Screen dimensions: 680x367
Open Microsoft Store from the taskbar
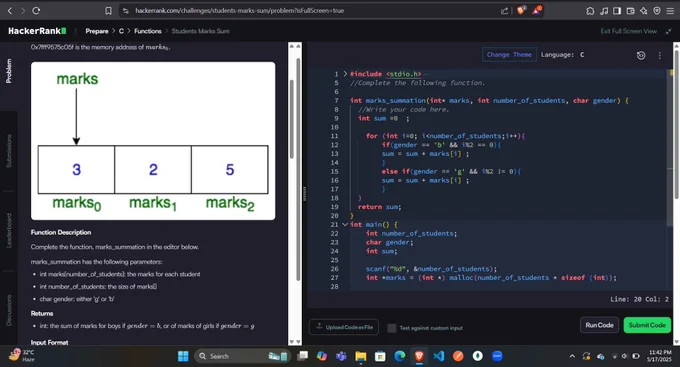point(380,356)
